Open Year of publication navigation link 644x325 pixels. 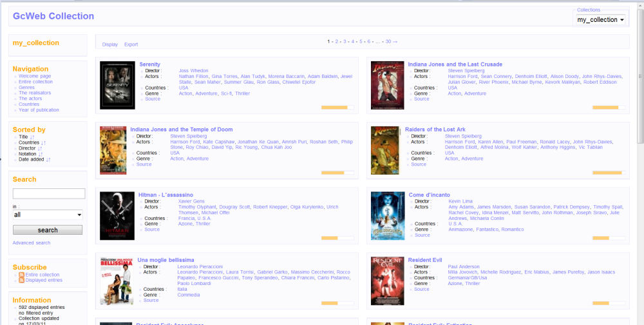39,110
